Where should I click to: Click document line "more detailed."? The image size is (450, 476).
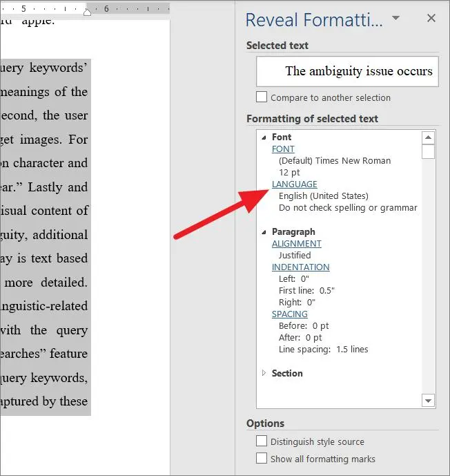[x=44, y=283]
